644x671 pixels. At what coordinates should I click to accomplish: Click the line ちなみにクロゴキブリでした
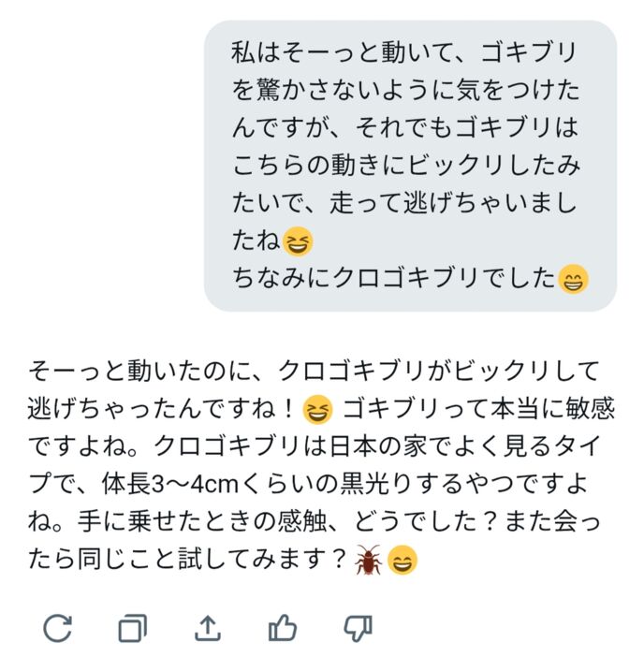click(393, 279)
